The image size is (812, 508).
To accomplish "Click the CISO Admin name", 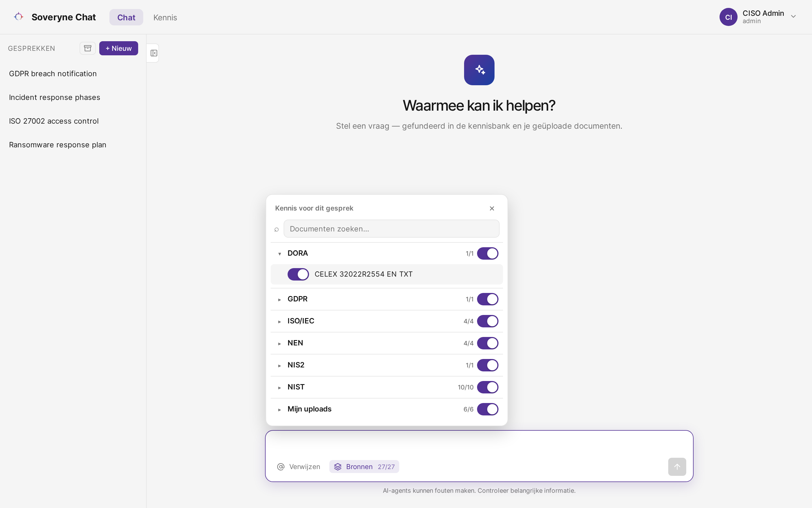I will point(763,13).
